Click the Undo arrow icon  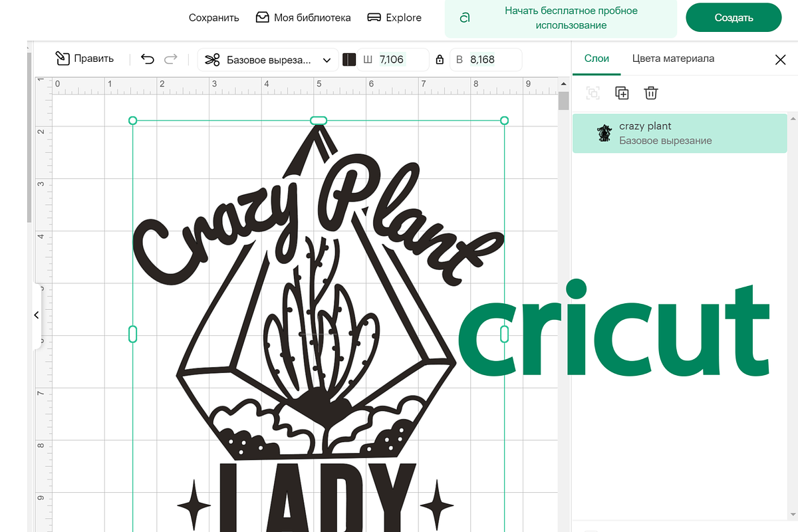[148, 59]
